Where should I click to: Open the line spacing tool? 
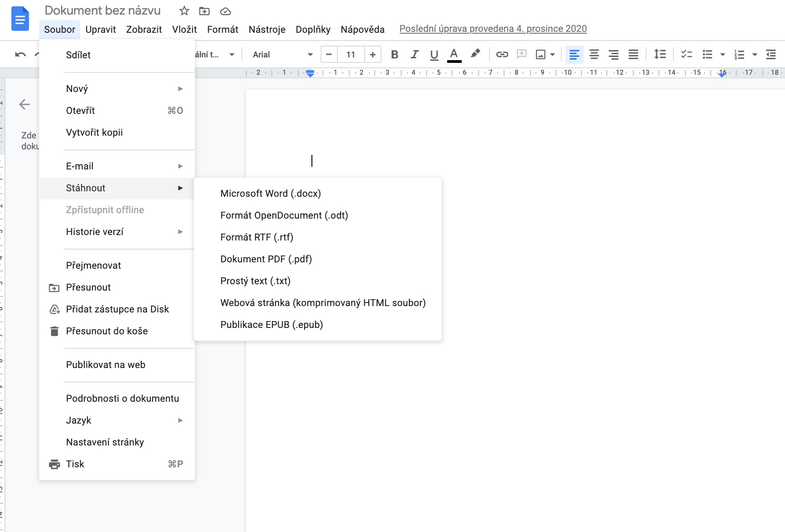click(660, 55)
